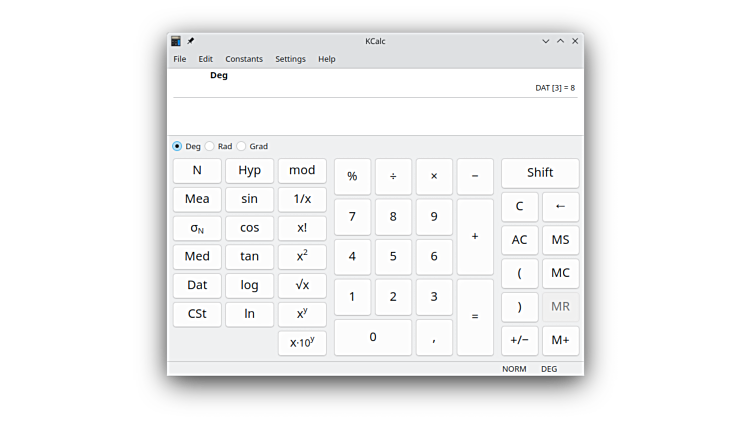The width and height of the screenshot is (752, 423).
Task: Open the Help menu
Action: (327, 59)
